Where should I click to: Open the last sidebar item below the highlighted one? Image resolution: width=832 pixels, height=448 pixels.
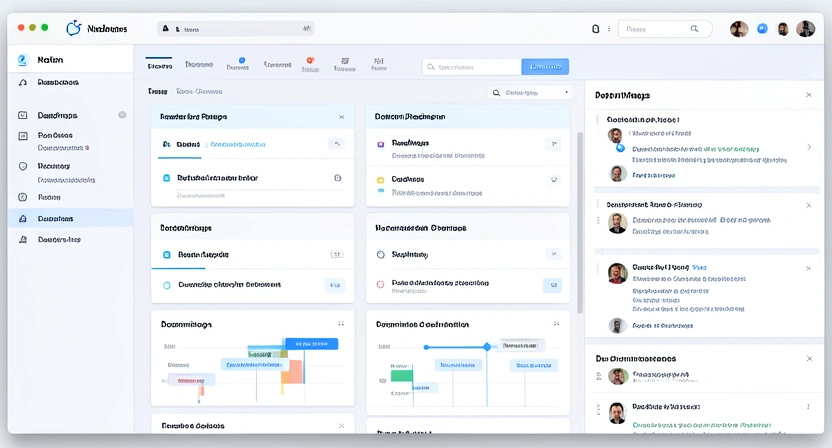tap(70, 239)
